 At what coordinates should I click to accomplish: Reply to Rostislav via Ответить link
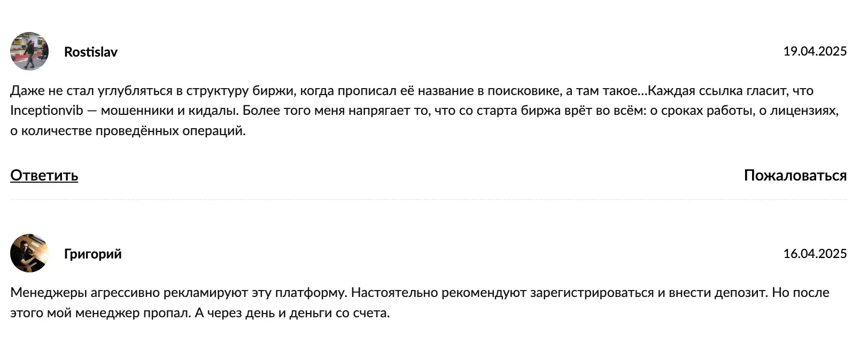pyautogui.click(x=44, y=175)
